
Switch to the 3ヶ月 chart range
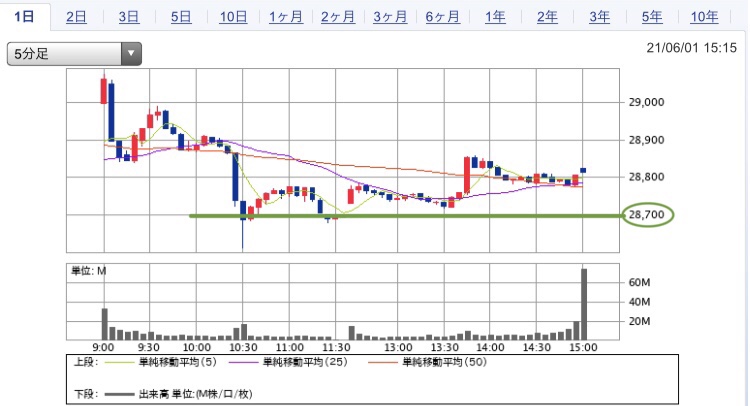click(x=390, y=17)
